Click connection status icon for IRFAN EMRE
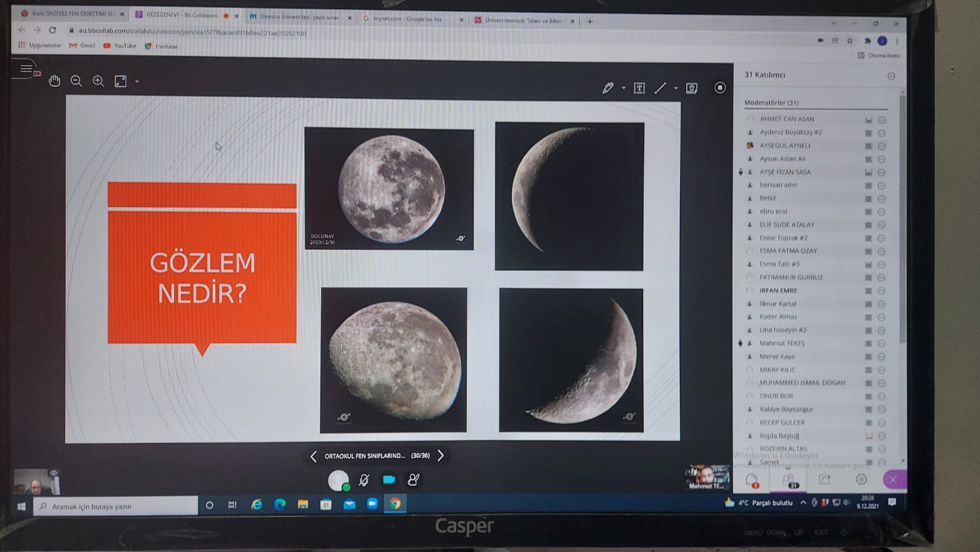980x552 pixels. [869, 291]
